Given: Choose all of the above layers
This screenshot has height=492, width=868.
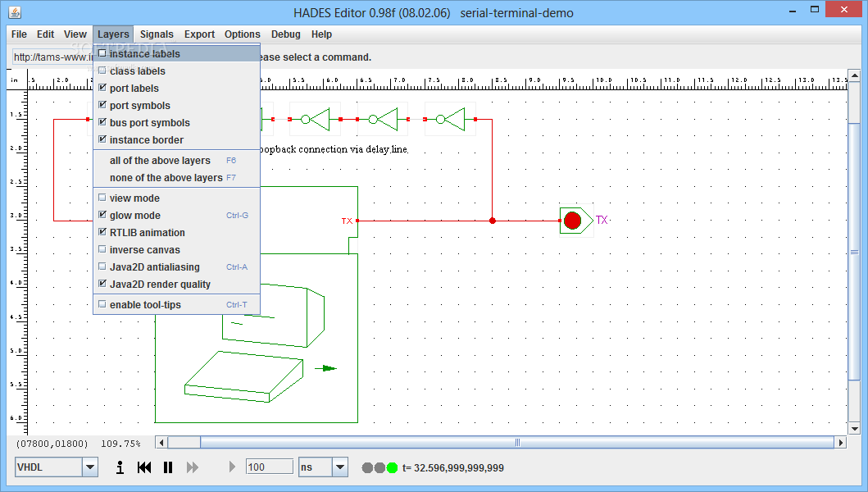Looking at the screenshot, I should coord(176,160).
